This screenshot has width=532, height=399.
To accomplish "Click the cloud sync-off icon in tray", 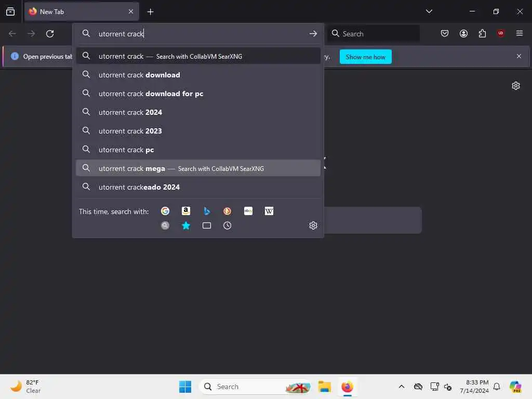I will (418, 387).
